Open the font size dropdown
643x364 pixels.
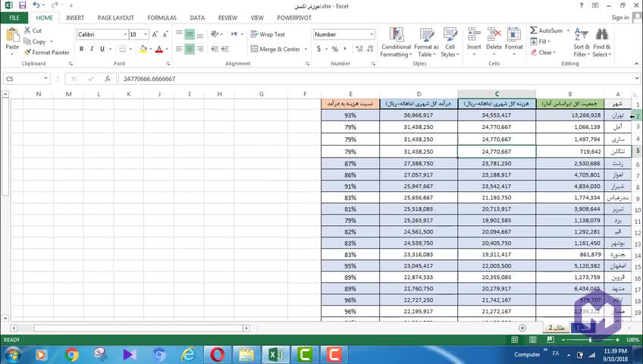coord(146,34)
